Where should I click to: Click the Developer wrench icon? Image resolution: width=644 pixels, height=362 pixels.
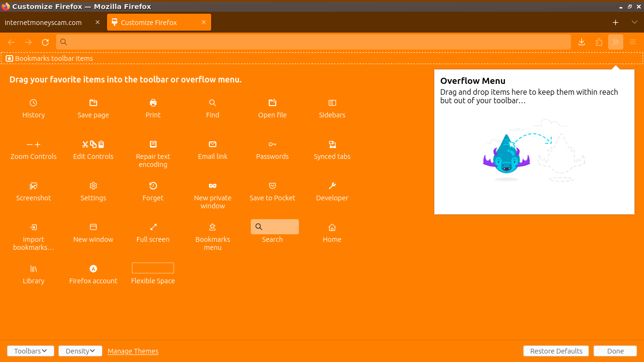point(332,186)
